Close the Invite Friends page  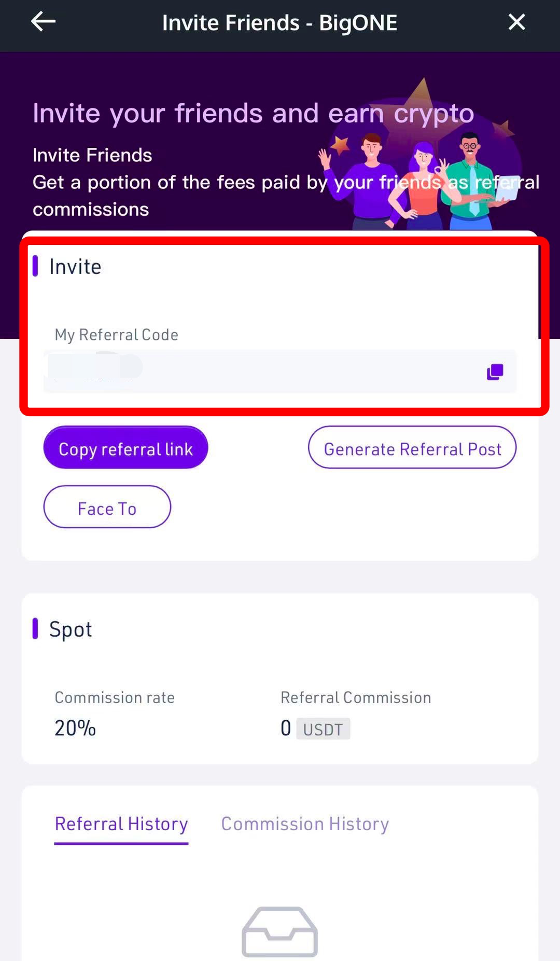[516, 22]
